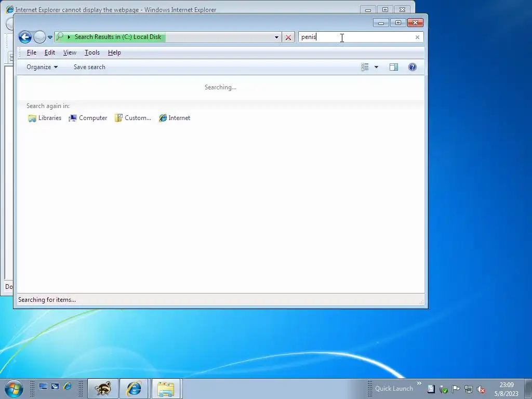Switch to Internet Explorer taskbar button
The height and width of the screenshot is (399, 532).
pos(134,389)
